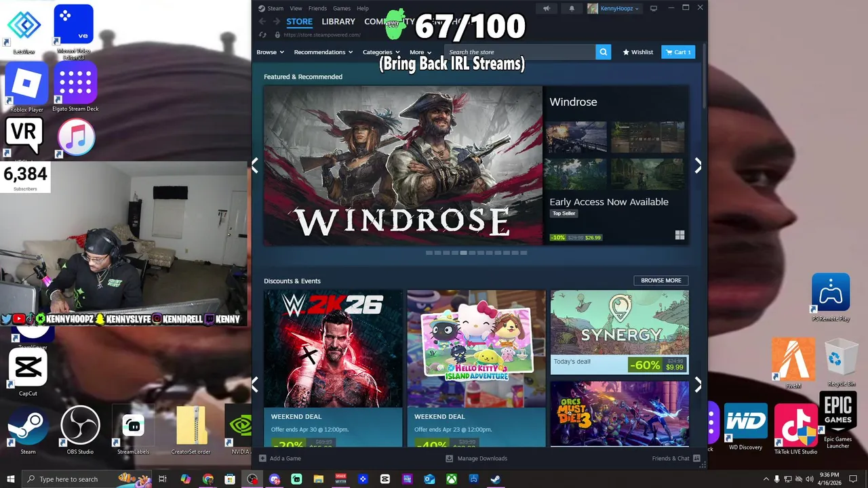Screen dimensions: 868x488
Task: Open PS Remote Play desktop icon
Action: (x=831, y=297)
